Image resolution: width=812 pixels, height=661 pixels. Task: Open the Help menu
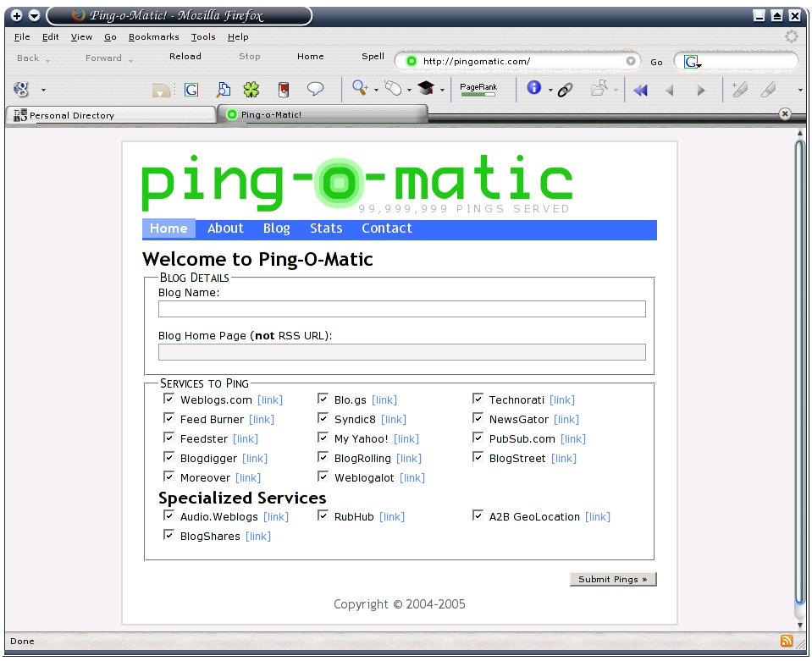pyautogui.click(x=238, y=36)
